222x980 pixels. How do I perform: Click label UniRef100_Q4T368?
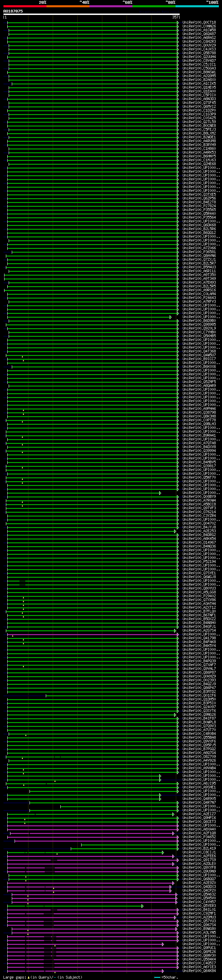[x=199, y=351]
